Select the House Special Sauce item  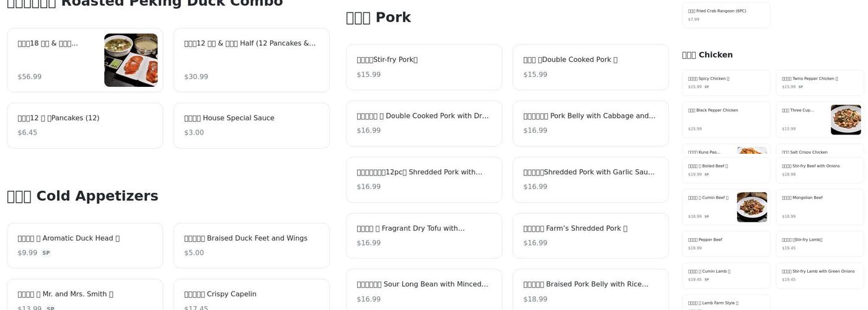coord(251,125)
